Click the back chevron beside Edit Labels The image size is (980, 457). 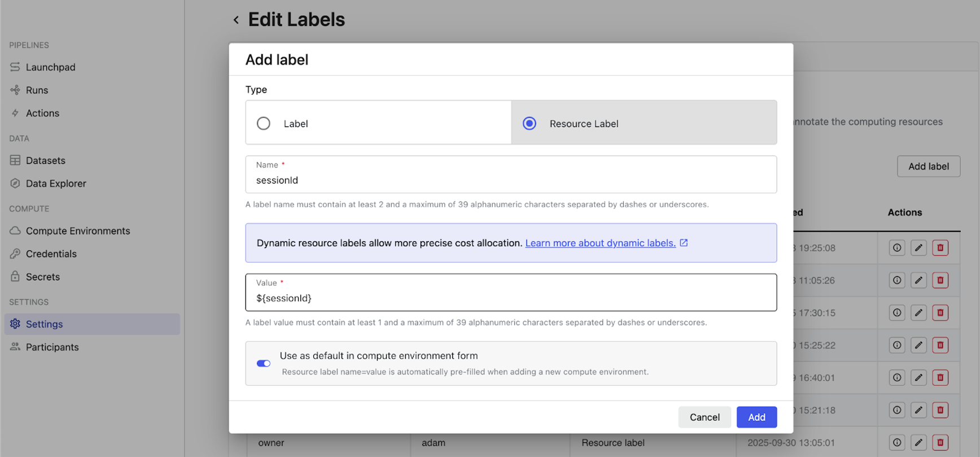point(236,20)
